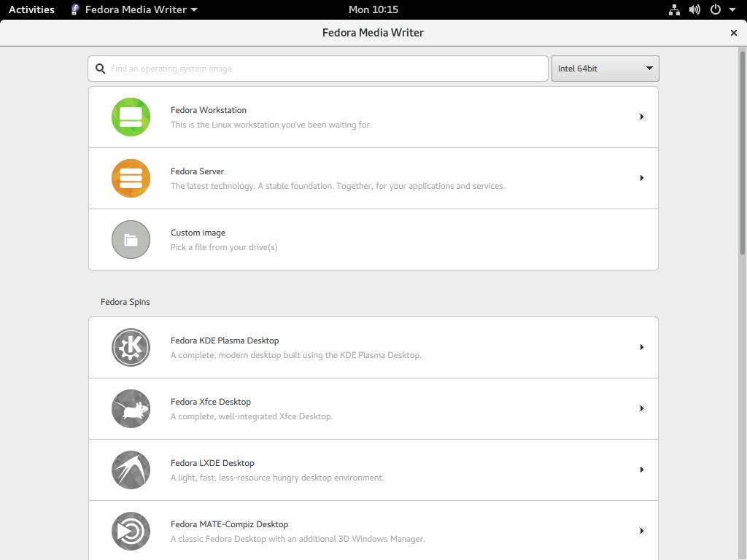Click the Xfce mouse logo icon
Image resolution: width=747 pixels, height=560 pixels.
[131, 408]
